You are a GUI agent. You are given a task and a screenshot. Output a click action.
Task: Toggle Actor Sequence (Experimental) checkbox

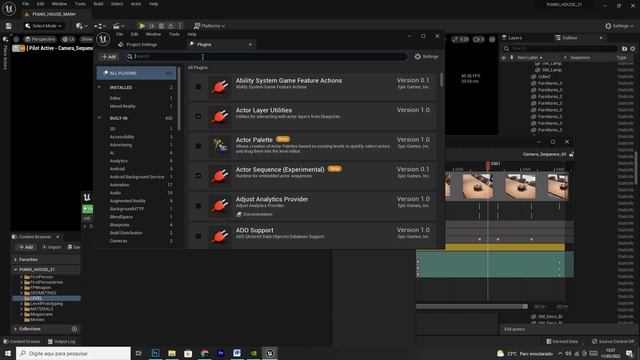click(x=198, y=176)
